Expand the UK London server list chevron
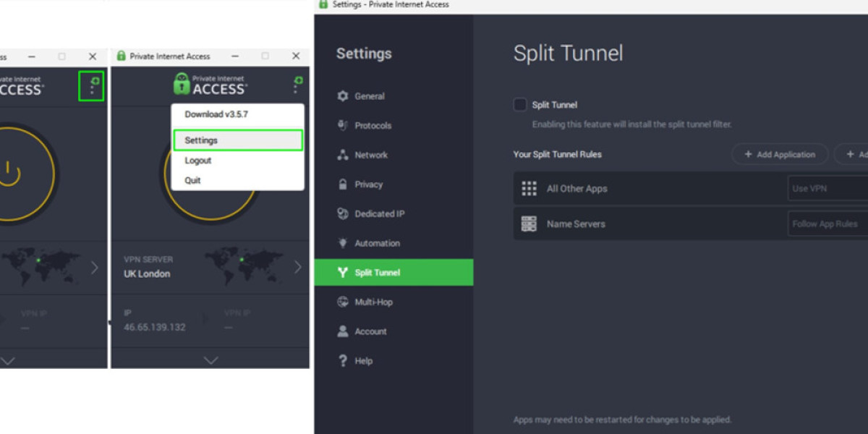 (298, 268)
